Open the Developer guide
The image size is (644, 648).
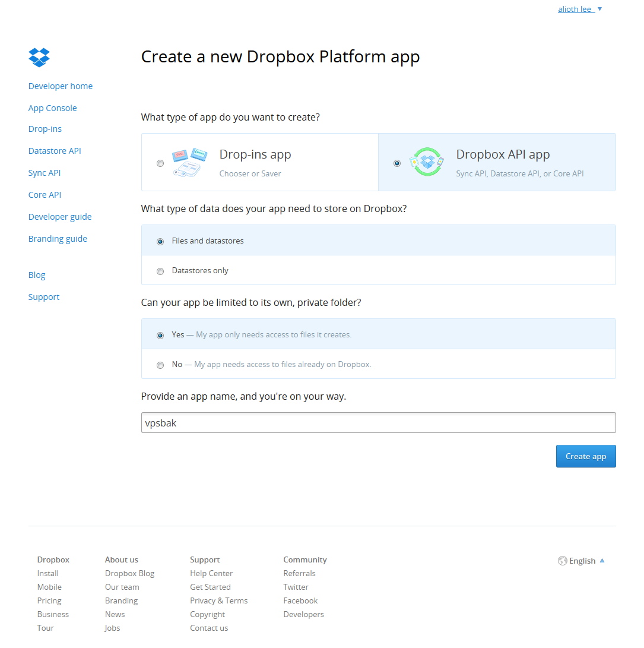click(x=60, y=217)
